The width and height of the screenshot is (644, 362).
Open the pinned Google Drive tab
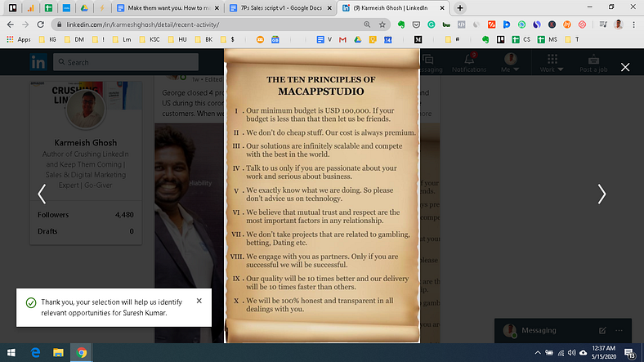coord(84,8)
